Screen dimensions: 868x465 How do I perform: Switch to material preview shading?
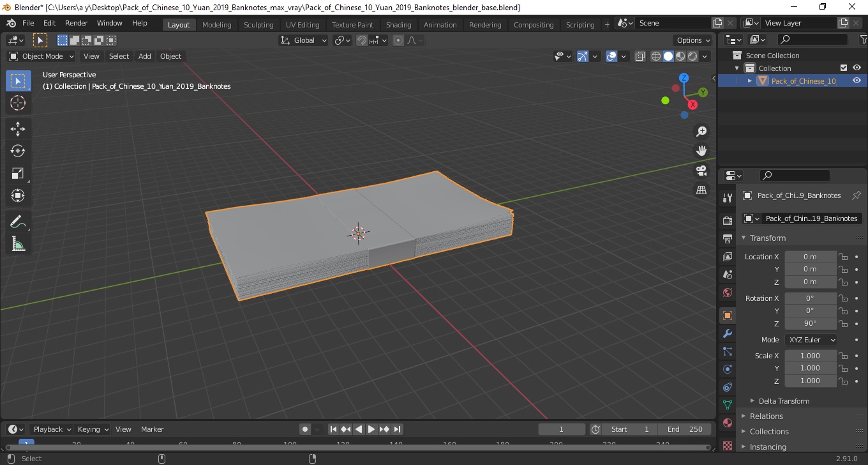(x=680, y=56)
